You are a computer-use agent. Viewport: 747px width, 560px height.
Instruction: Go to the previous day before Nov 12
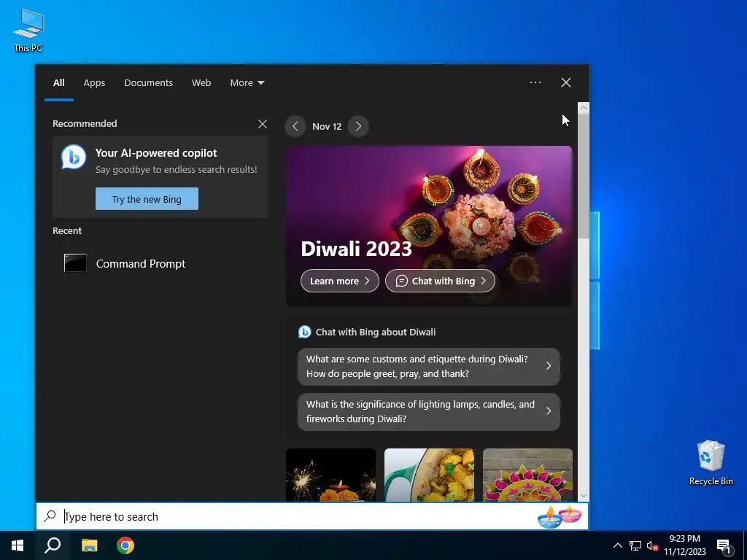[x=295, y=126]
